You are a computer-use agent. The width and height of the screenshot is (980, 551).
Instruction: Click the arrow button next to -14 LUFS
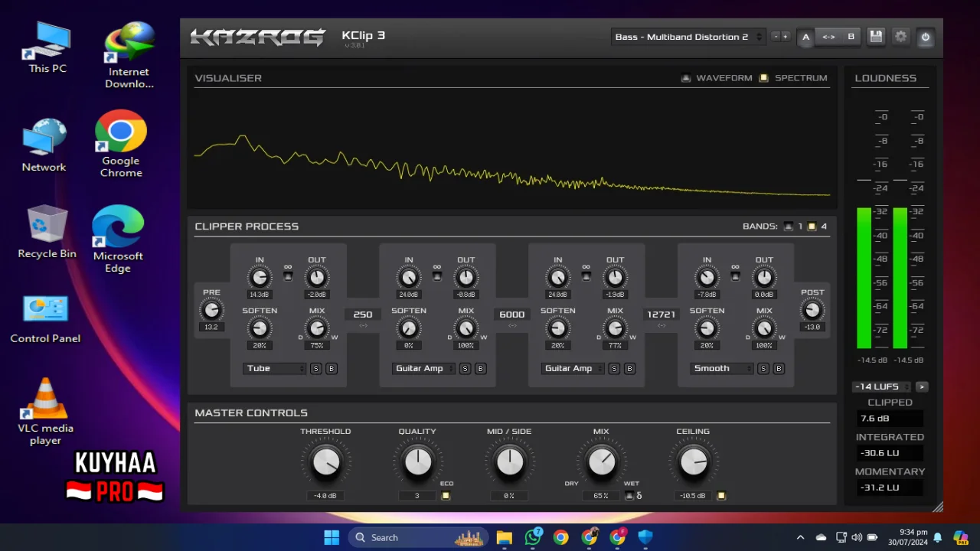click(x=922, y=386)
